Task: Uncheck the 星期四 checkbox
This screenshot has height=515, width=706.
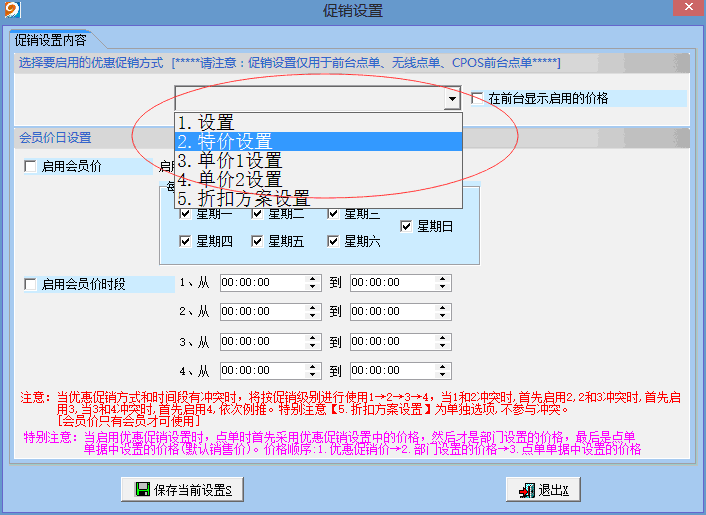Action: click(184, 241)
